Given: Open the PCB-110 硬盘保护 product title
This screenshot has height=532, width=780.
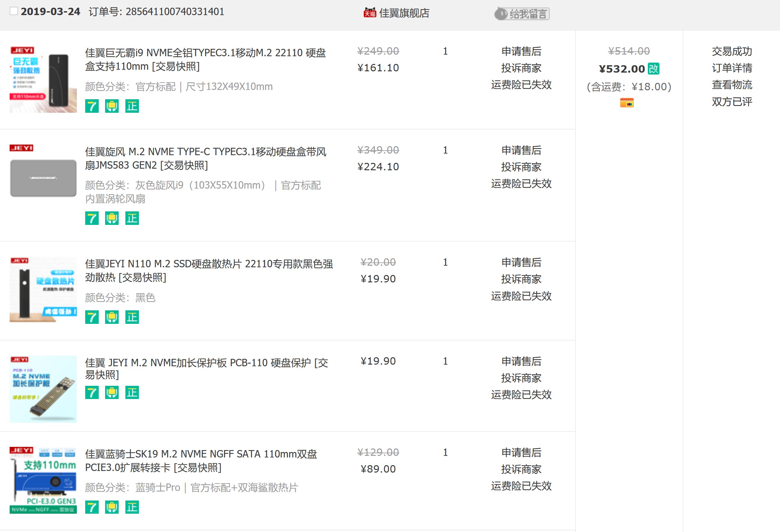Looking at the screenshot, I should [206, 369].
